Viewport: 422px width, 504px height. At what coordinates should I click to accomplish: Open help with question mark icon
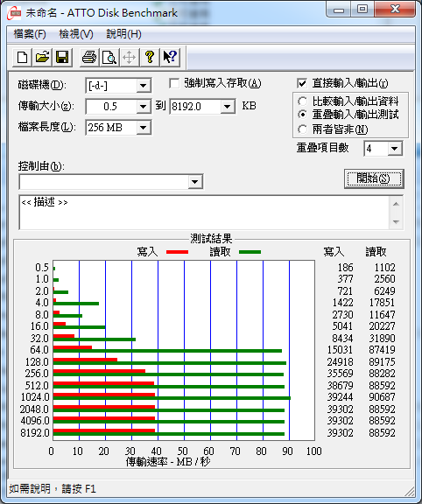click(150, 58)
